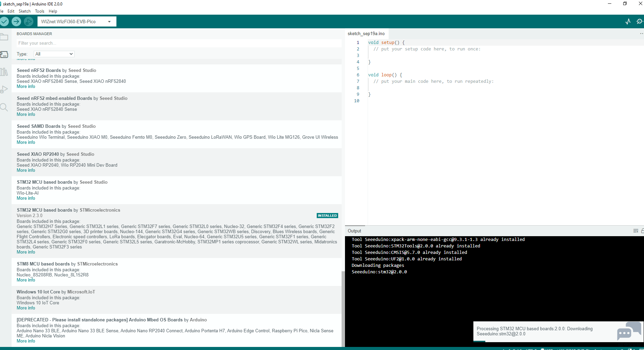Screen dimensions: 644x350
Task: Open More info for STMicroelectronics STM32 boards
Action: (x=26, y=252)
